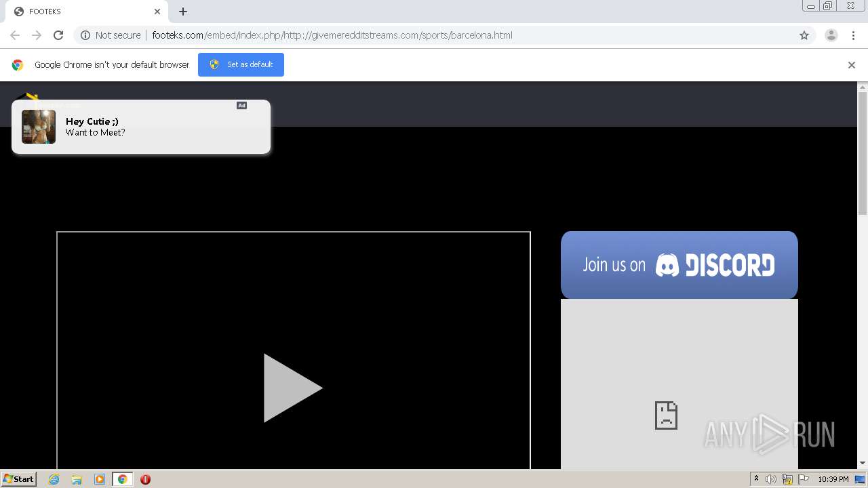Click the page vertical scrollbar thumb
Viewport: 868px width, 488px height.
coord(863,154)
